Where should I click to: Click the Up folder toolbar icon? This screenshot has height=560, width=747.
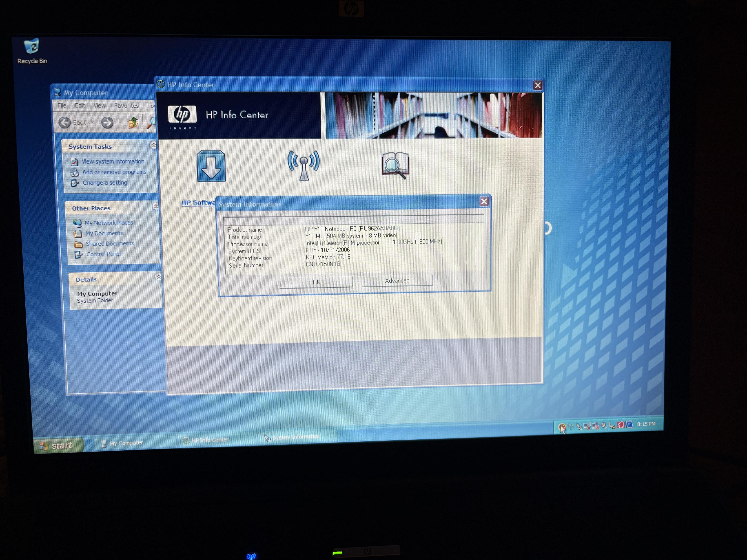(133, 123)
